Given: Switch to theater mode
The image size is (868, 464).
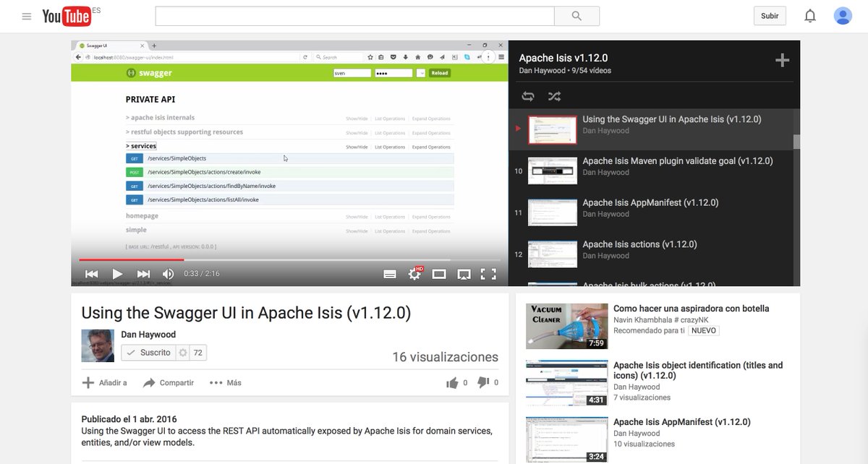Looking at the screenshot, I should tap(439, 274).
